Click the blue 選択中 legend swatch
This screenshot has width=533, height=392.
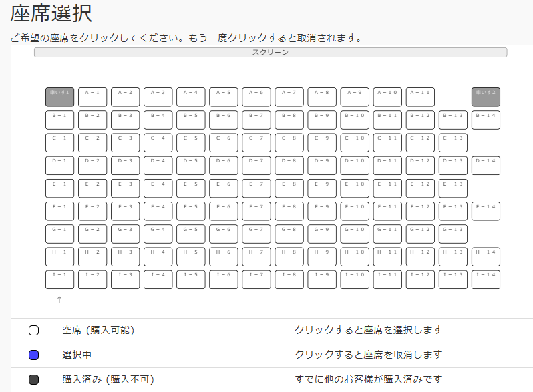(34, 355)
